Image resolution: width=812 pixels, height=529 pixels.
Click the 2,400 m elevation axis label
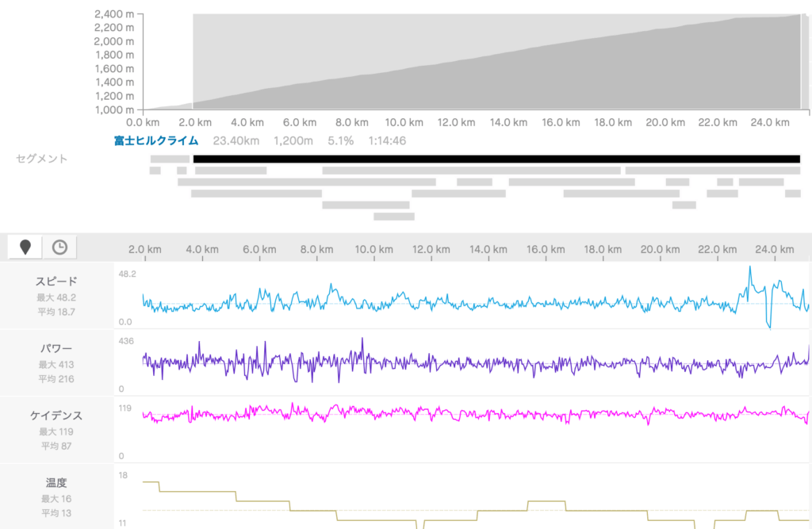[x=113, y=14]
